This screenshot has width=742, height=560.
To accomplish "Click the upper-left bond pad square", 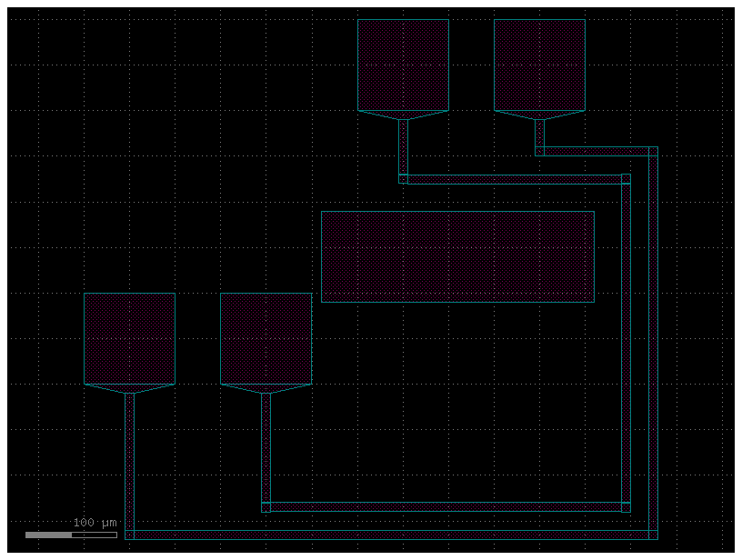I will pos(403,65).
